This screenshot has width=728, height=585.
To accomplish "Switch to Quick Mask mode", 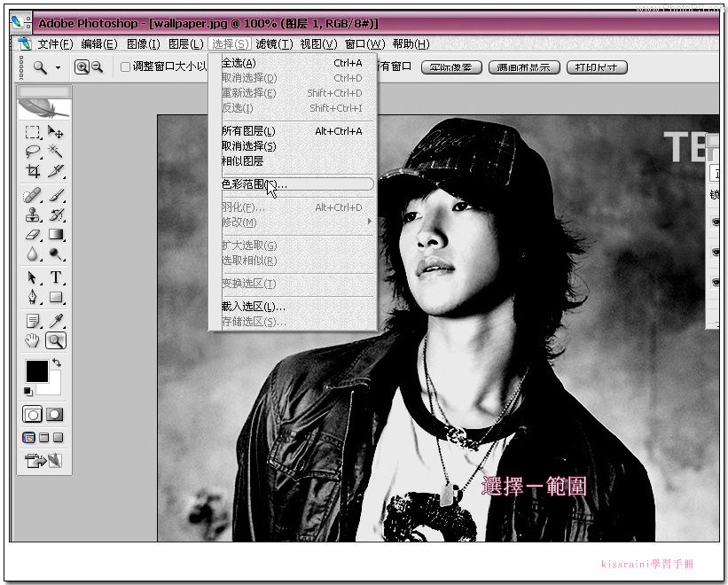I will tap(54, 414).
